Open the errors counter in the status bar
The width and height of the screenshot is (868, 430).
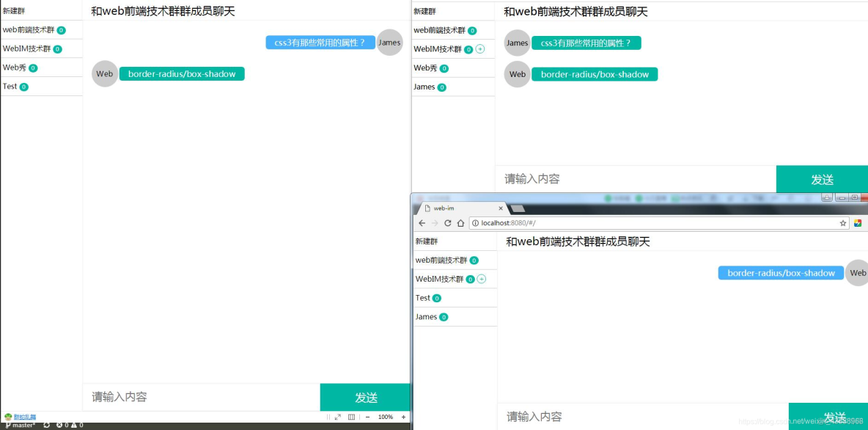61,425
